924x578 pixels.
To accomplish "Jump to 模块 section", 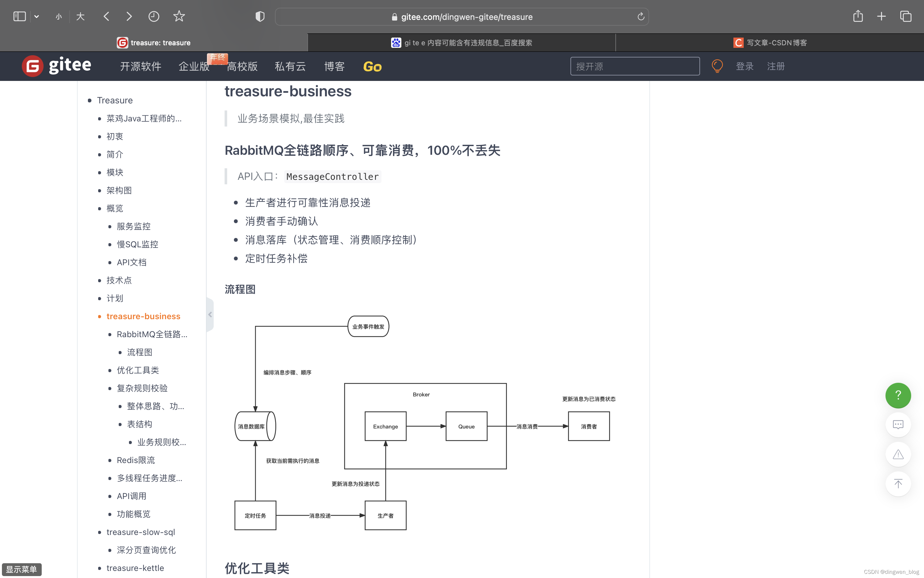I will [x=115, y=172].
